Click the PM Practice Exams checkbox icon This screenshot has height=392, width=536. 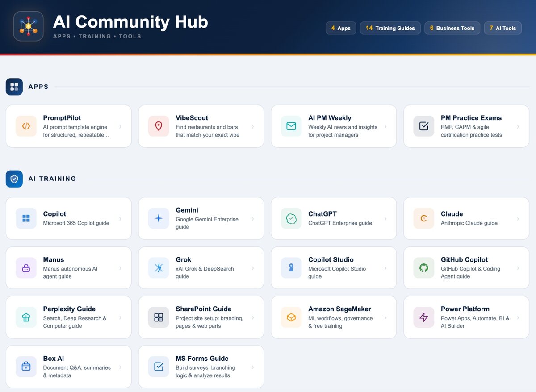pyautogui.click(x=424, y=126)
